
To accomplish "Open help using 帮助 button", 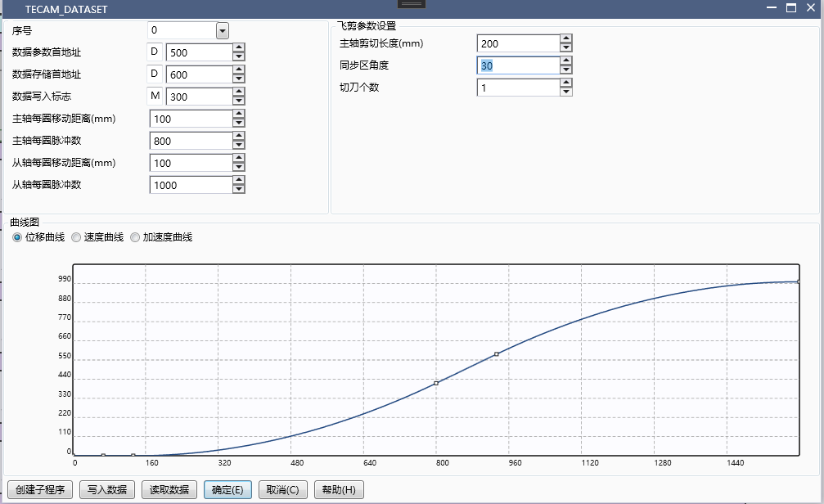I will click(x=339, y=489).
